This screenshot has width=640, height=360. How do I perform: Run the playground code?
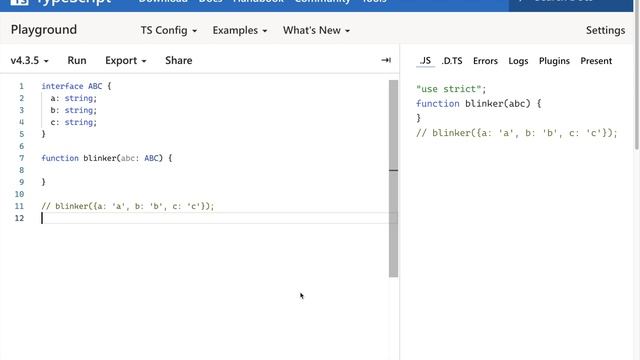click(x=77, y=60)
